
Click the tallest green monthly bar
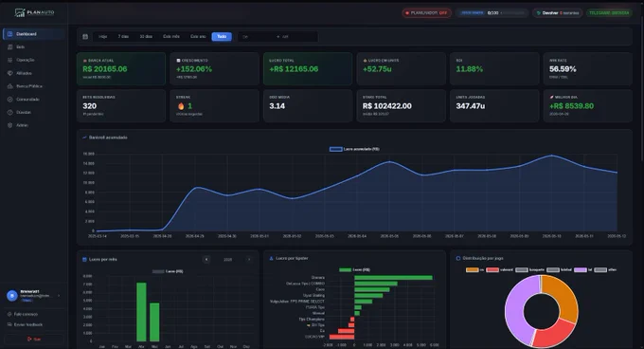pyautogui.click(x=141, y=312)
